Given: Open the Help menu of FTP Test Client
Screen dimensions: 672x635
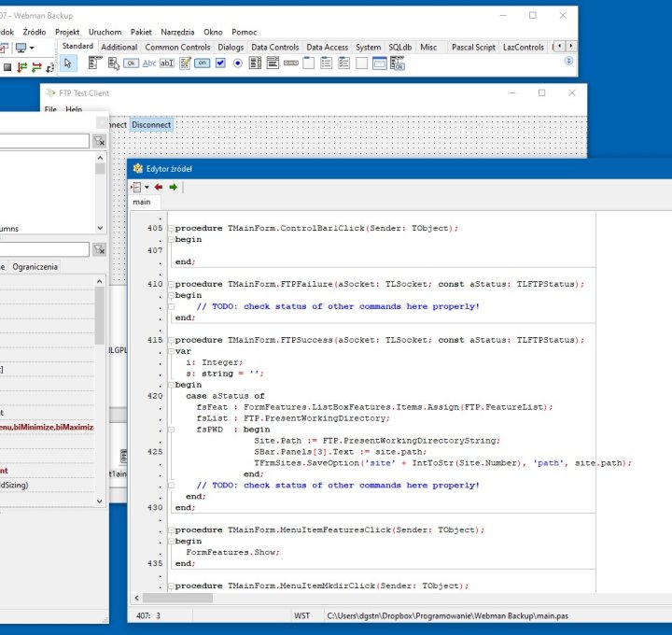Looking at the screenshot, I should [x=74, y=109].
